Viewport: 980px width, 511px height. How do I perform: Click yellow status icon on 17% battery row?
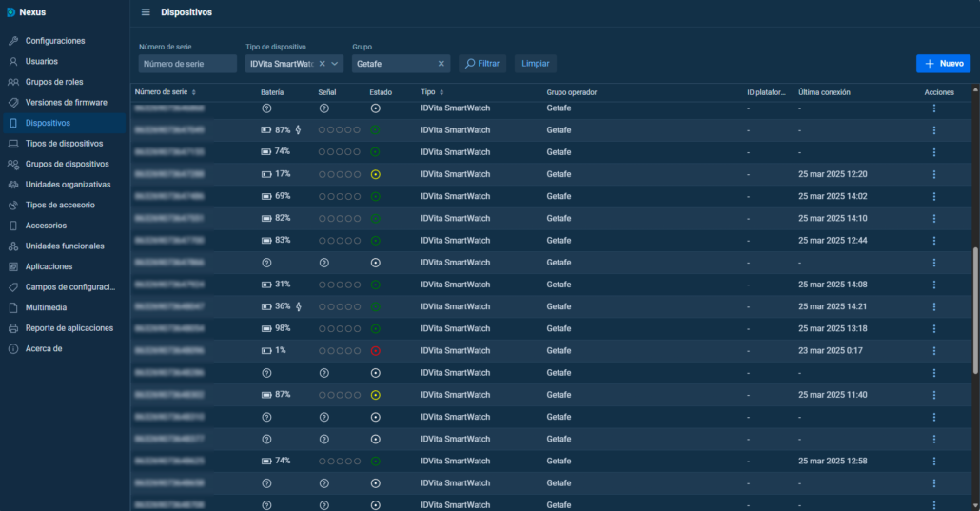pos(375,174)
